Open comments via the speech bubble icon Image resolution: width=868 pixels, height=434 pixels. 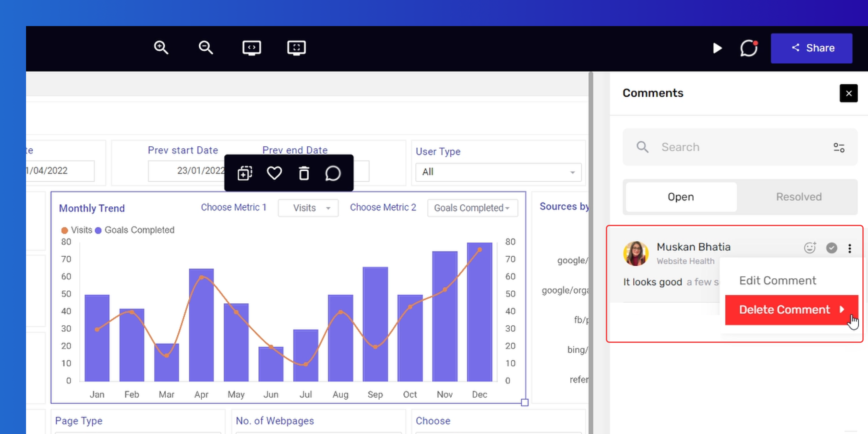[749, 48]
